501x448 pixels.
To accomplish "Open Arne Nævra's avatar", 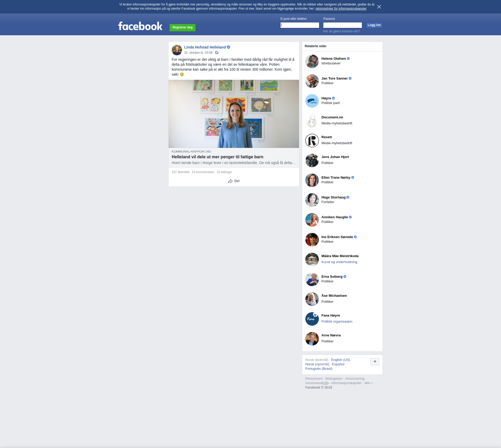I will click(x=312, y=339).
